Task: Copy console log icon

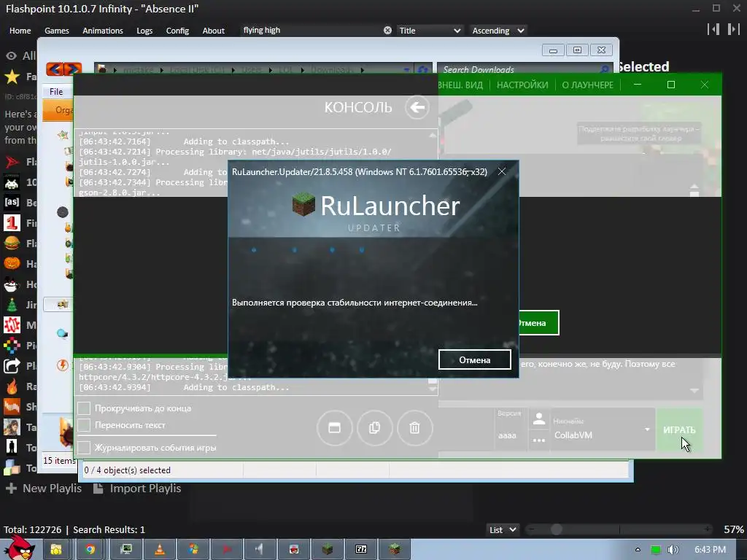Action: 374,427
